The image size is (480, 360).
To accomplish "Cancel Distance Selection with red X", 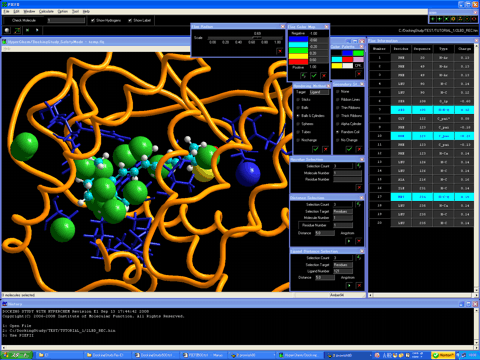I will click(359, 241).
